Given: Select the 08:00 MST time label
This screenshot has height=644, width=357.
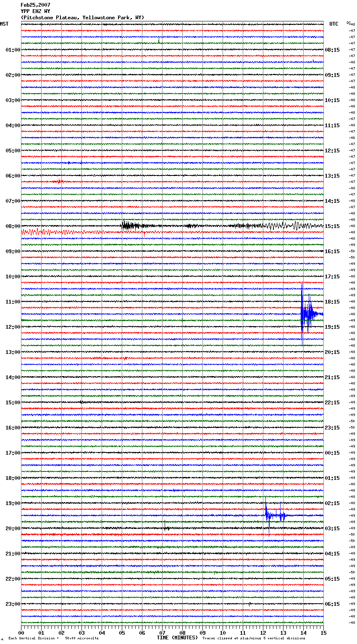Looking at the screenshot, I should pyautogui.click(x=13, y=226).
